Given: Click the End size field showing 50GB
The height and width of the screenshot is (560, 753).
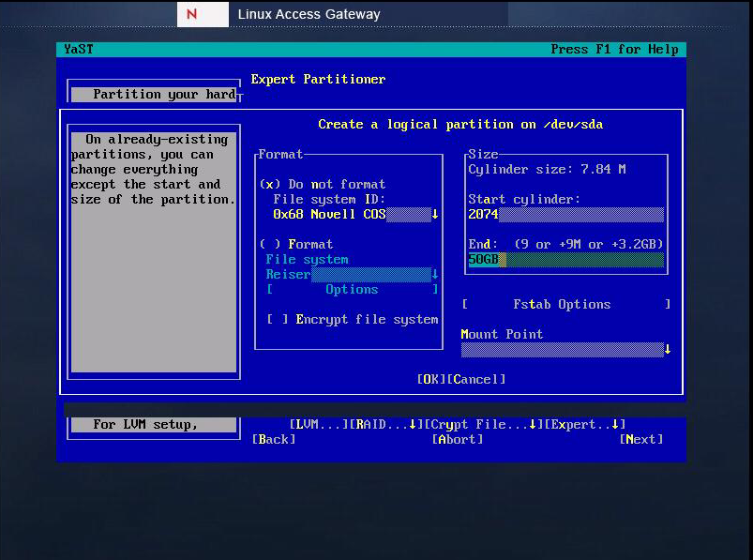Looking at the screenshot, I should 565,260.
